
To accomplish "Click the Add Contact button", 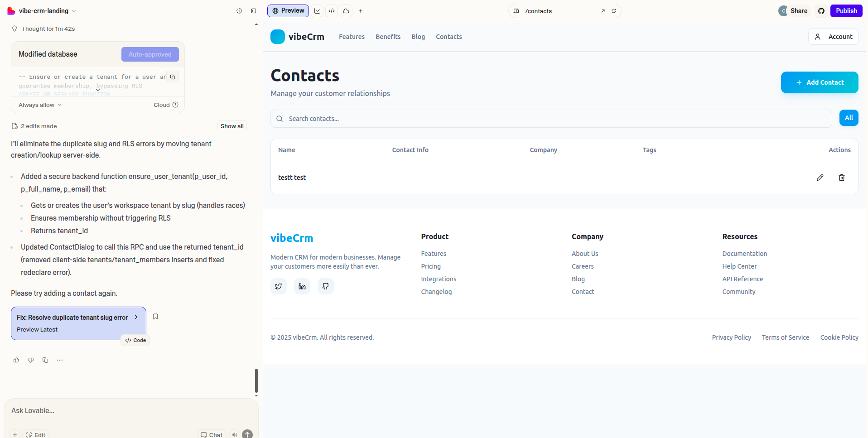I will [819, 82].
